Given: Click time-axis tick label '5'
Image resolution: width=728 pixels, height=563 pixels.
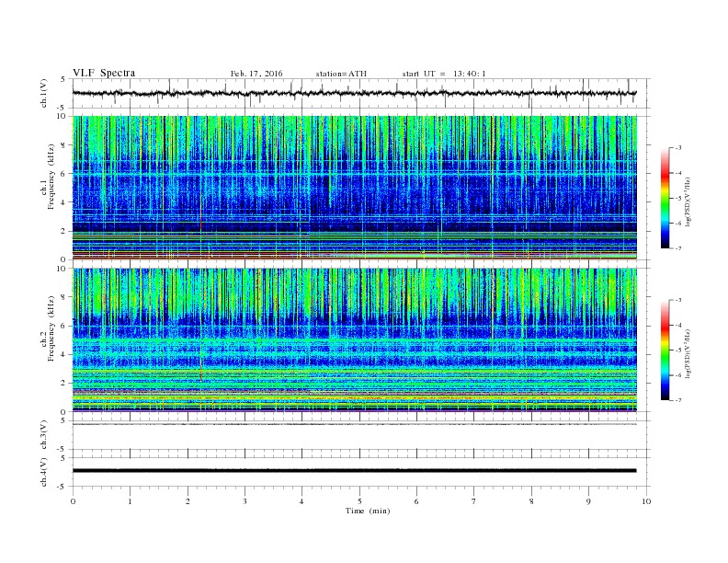Looking at the screenshot, I should click(x=359, y=501).
